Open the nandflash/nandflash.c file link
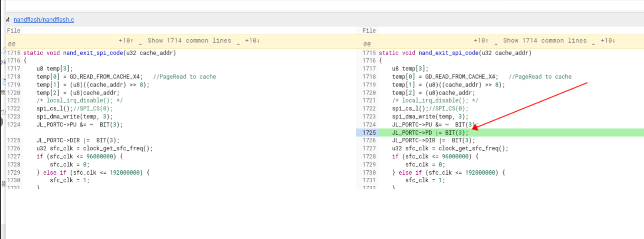The image size is (644, 239). click(44, 20)
